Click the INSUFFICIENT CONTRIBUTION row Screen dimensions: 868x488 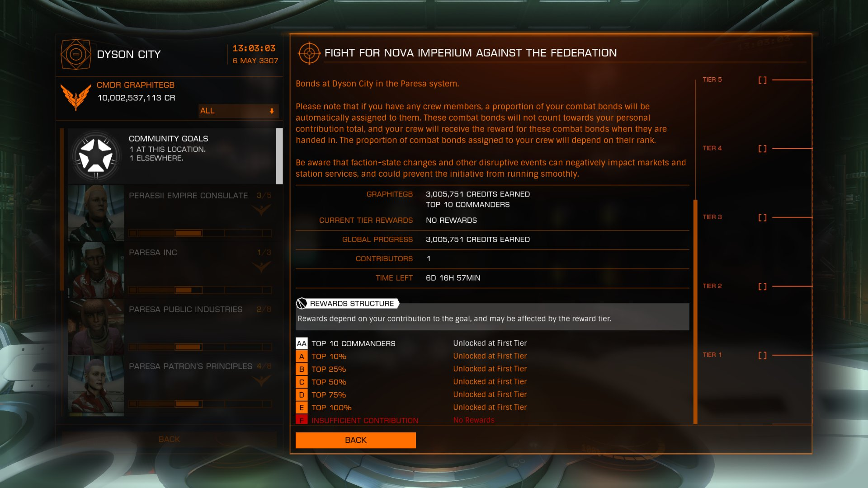coord(492,420)
